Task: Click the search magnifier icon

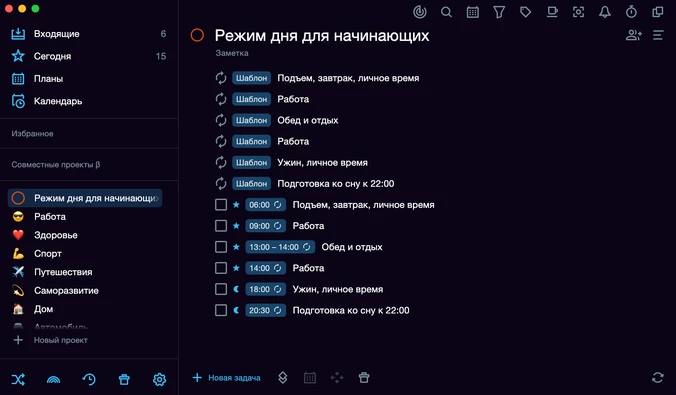Action: [446, 12]
